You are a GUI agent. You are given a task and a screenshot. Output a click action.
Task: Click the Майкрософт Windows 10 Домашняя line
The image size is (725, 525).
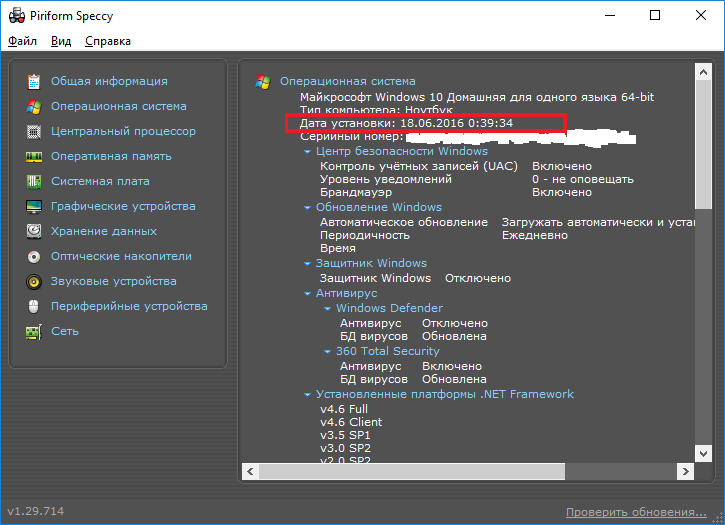[x=477, y=97]
